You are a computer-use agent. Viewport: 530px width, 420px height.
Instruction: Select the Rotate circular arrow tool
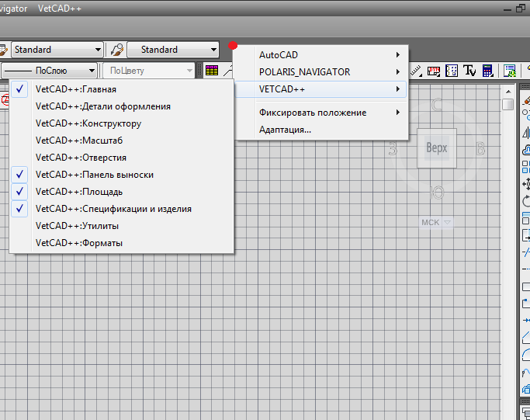[x=526, y=201]
